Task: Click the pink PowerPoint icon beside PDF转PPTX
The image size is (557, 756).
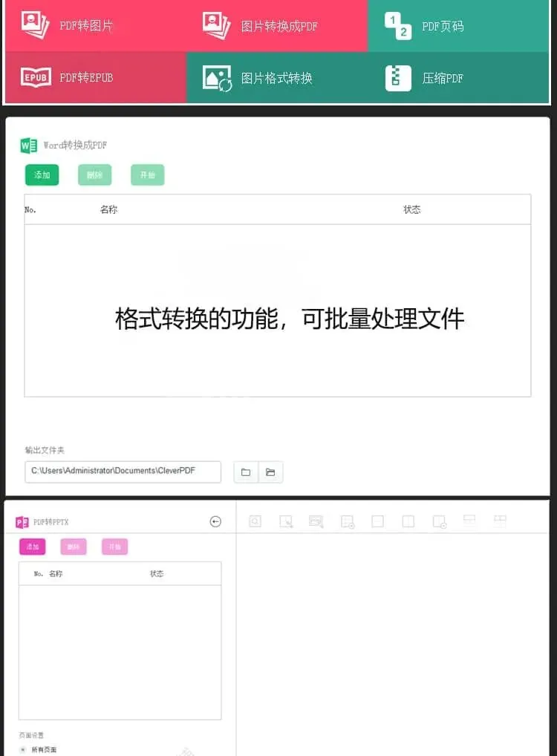Action: (x=22, y=522)
